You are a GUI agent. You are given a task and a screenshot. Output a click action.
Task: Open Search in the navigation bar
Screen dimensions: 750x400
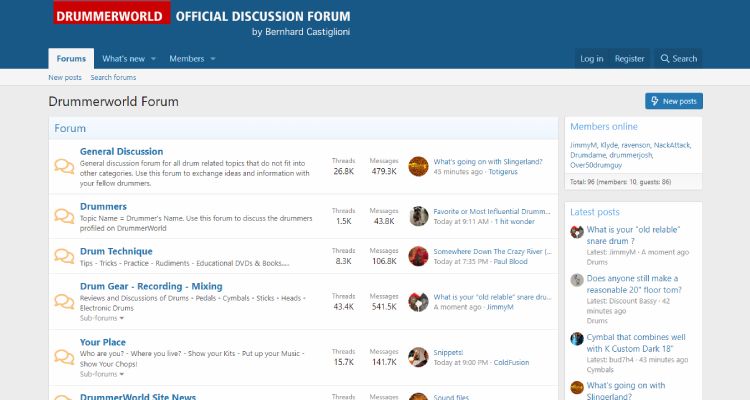pos(679,59)
